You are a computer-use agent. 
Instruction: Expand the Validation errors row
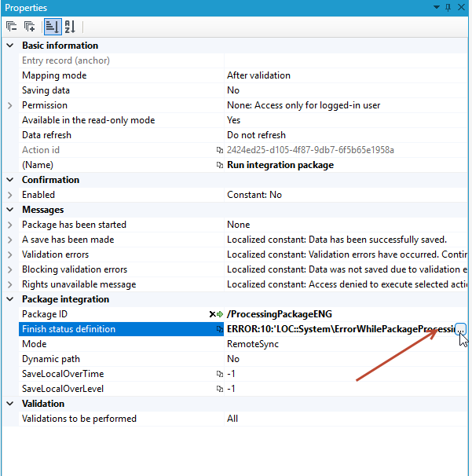click(10, 254)
